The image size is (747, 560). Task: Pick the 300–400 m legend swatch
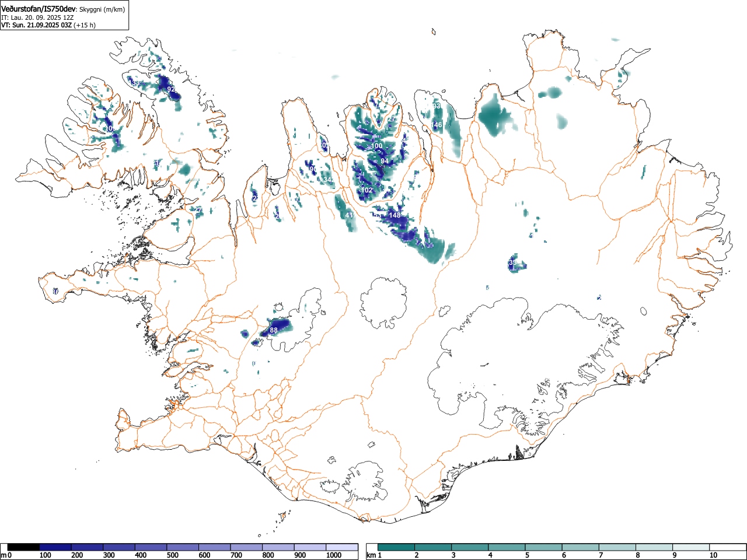pos(119,547)
